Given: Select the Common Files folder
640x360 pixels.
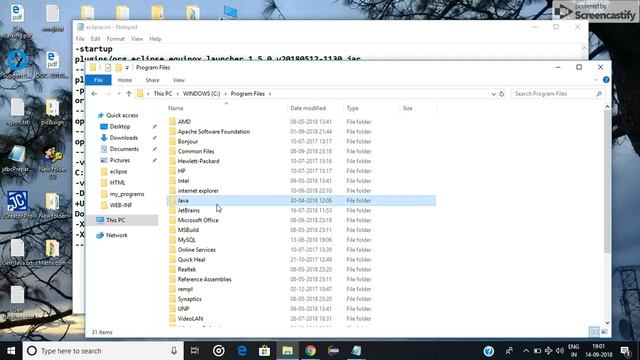Looking at the screenshot, I should coord(196,151).
